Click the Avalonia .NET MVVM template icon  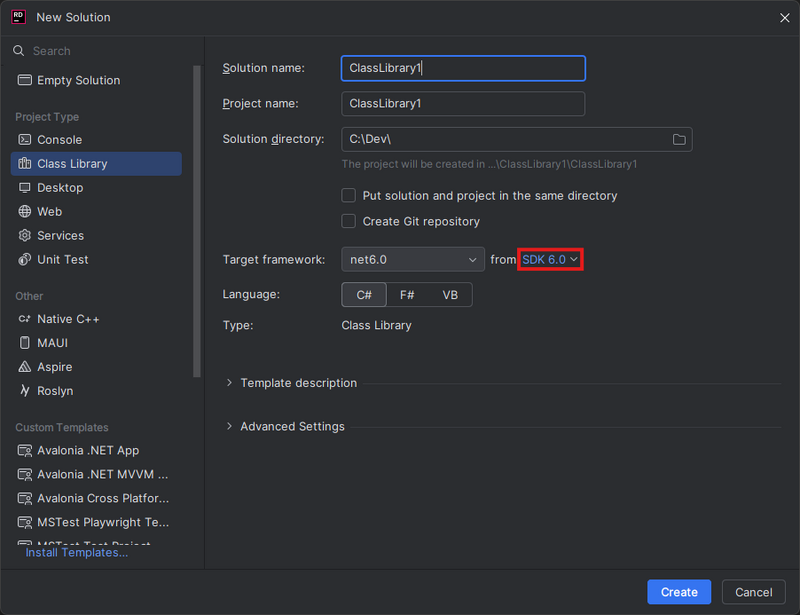[24, 474]
